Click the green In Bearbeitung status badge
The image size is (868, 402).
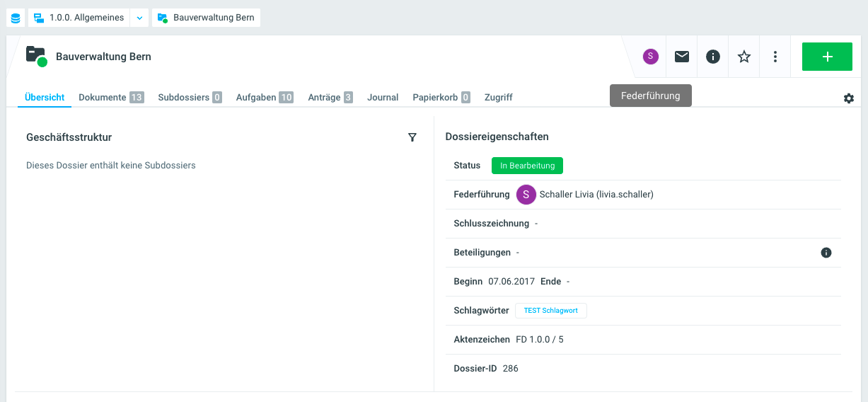[x=527, y=166]
